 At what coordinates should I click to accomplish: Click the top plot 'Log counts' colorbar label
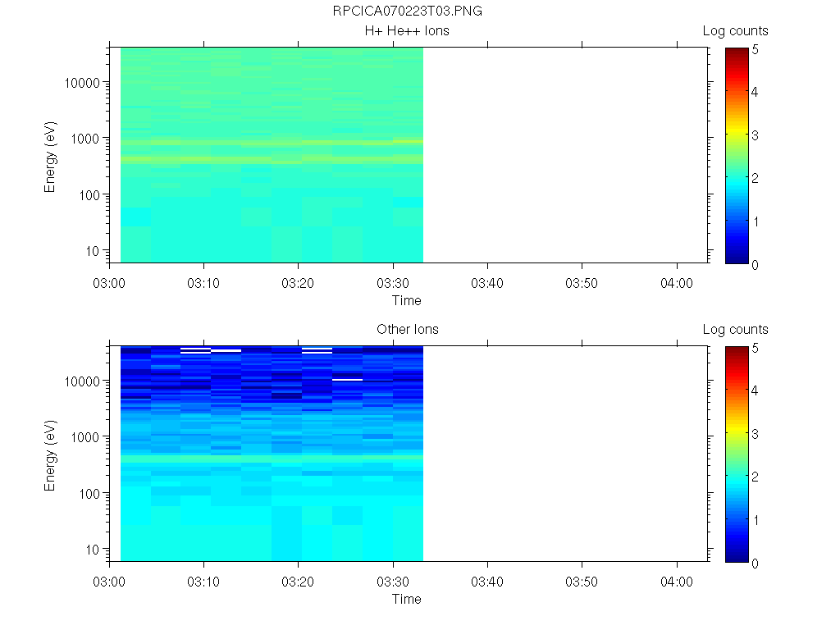pyautogui.click(x=736, y=31)
